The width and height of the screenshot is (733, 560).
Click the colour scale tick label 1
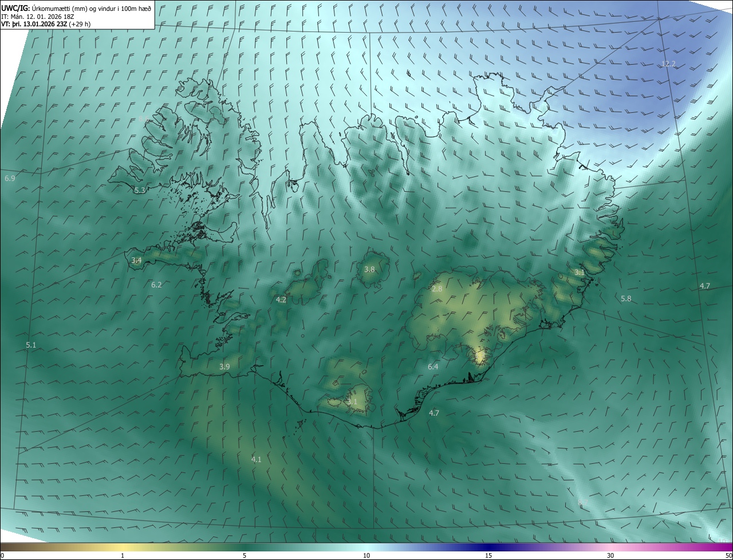(123, 555)
